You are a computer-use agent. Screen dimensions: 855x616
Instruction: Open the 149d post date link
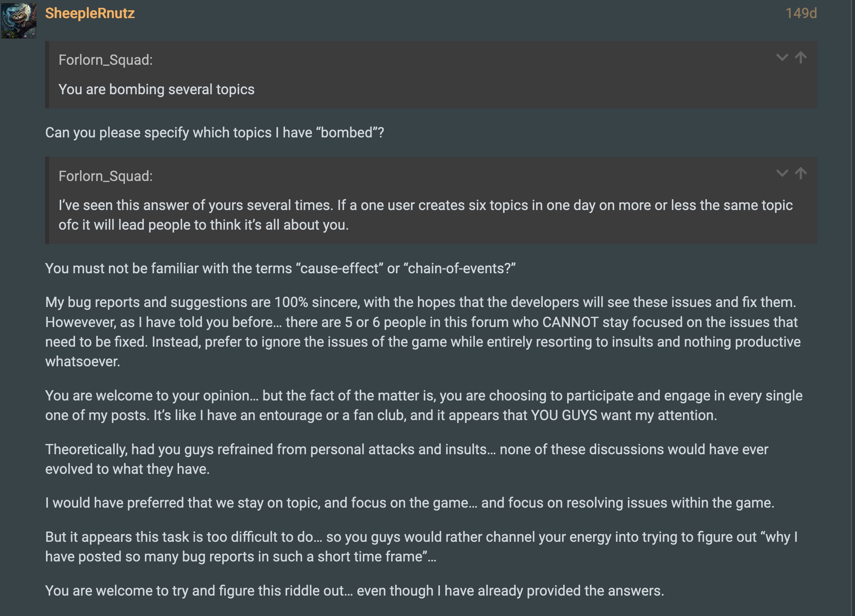click(x=801, y=13)
